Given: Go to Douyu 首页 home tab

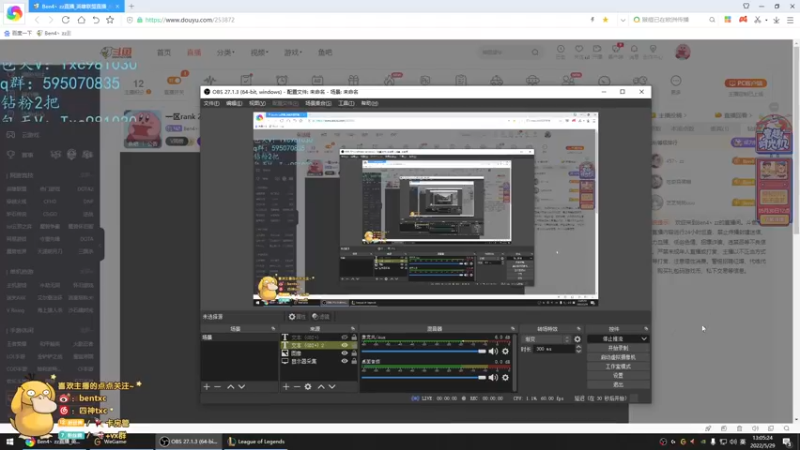Looking at the screenshot, I should (164, 53).
